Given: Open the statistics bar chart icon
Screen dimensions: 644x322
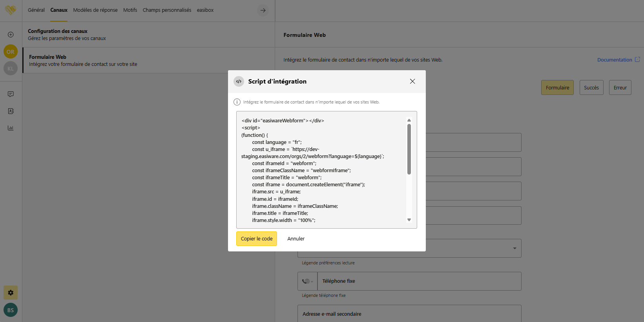Looking at the screenshot, I should pos(11,128).
